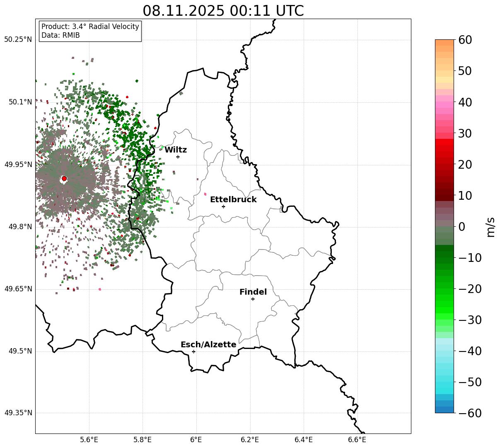
Task: Click the colorbar tick label 30
Action: tap(465, 133)
